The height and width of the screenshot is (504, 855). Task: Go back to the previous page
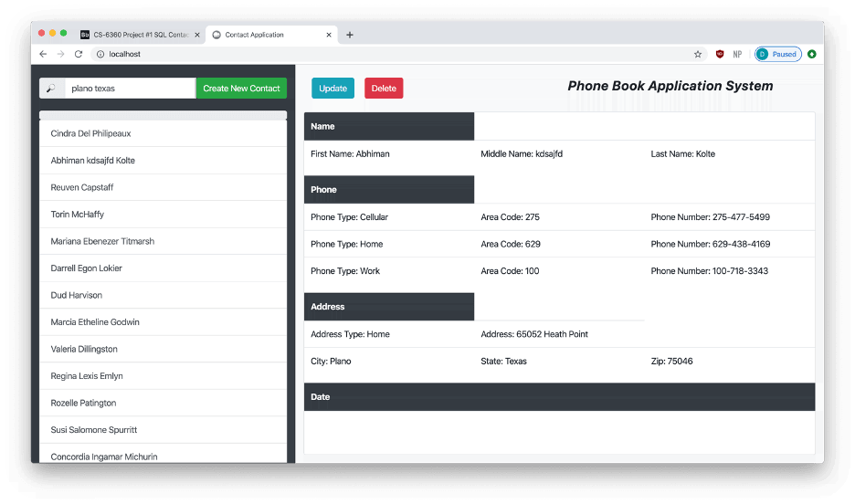click(43, 54)
